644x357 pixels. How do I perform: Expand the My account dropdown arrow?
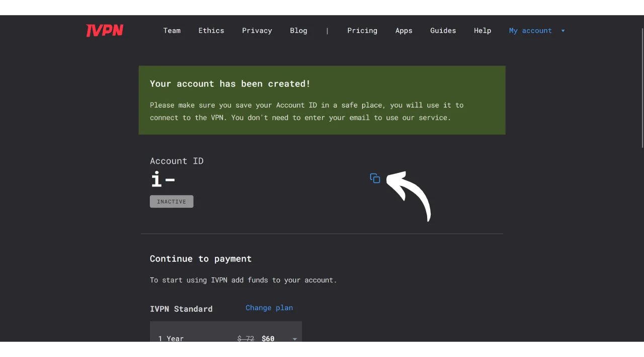563,31
